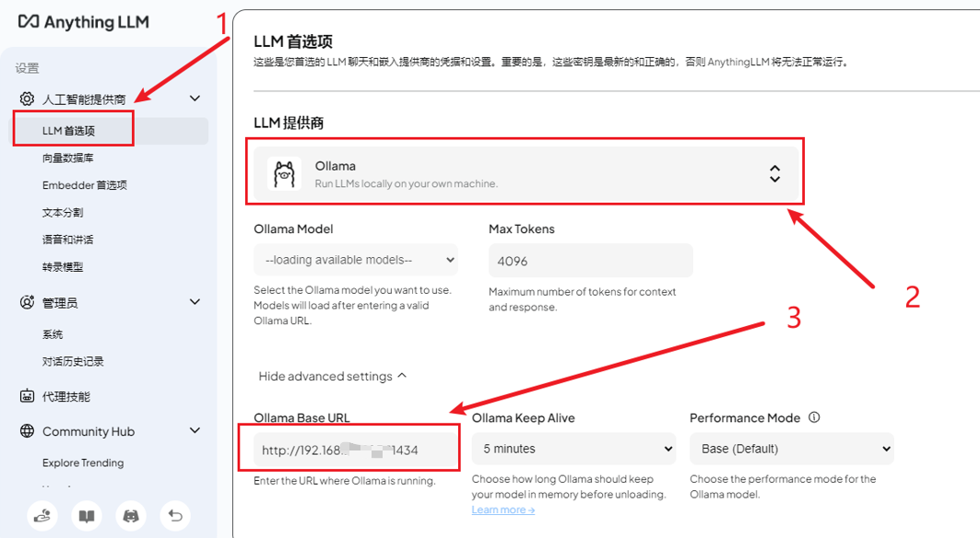Click the Max Tokens label
The height and width of the screenshot is (538, 980).
tap(521, 228)
